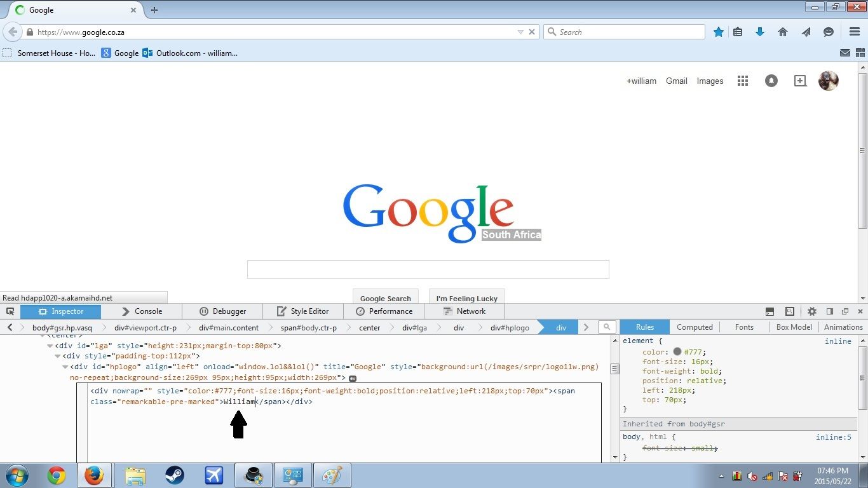Image resolution: width=868 pixels, height=488 pixels.
Task: Switch to the Console tab
Action: tap(141, 311)
